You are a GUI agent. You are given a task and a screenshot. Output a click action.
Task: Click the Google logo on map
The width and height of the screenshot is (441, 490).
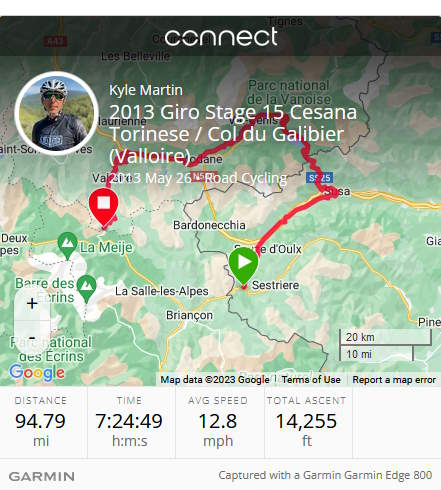[x=37, y=372]
